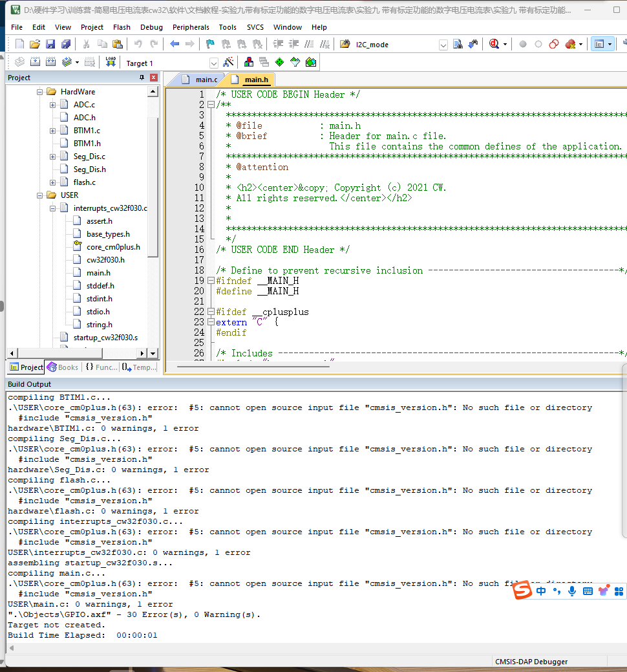
Task: Build target files with the Build icon
Action: [x=35, y=62]
